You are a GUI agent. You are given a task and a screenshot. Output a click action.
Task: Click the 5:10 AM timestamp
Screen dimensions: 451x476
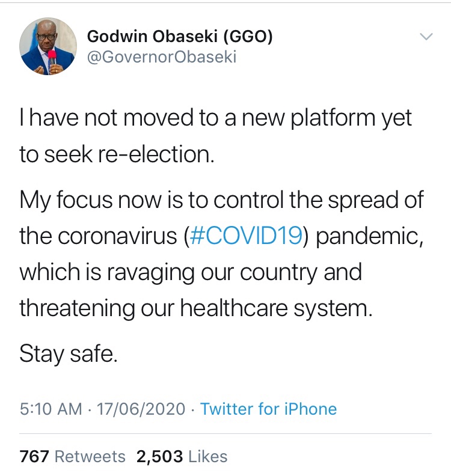click(51, 409)
